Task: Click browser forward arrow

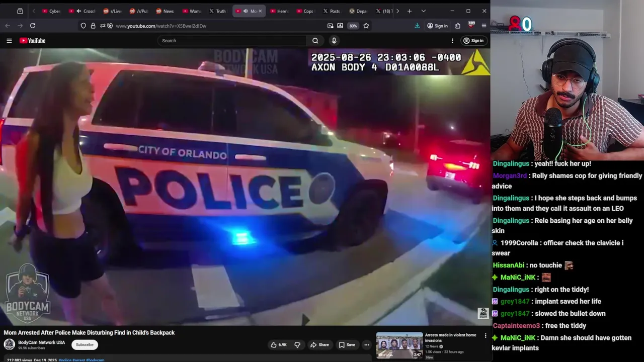Action: (x=20, y=26)
